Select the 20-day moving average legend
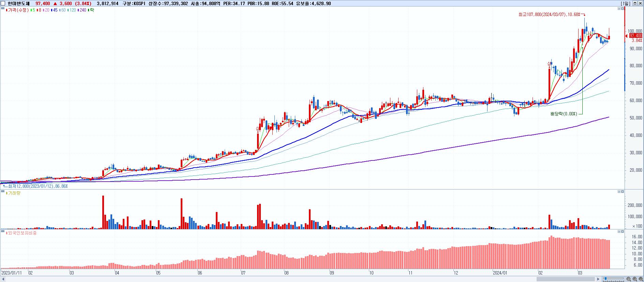The width and height of the screenshot is (644, 282). tap(46, 10)
